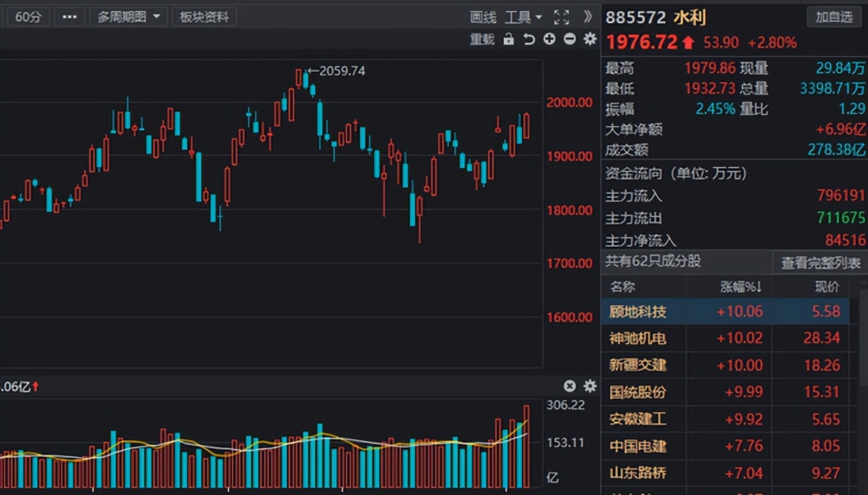Click the lock icon near 重载
The height and width of the screenshot is (495, 868).
tap(509, 39)
